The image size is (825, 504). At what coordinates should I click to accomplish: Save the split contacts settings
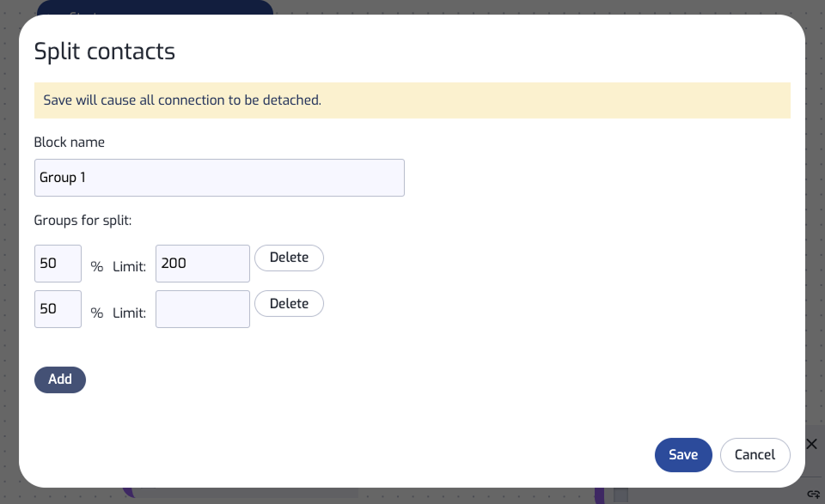point(683,455)
